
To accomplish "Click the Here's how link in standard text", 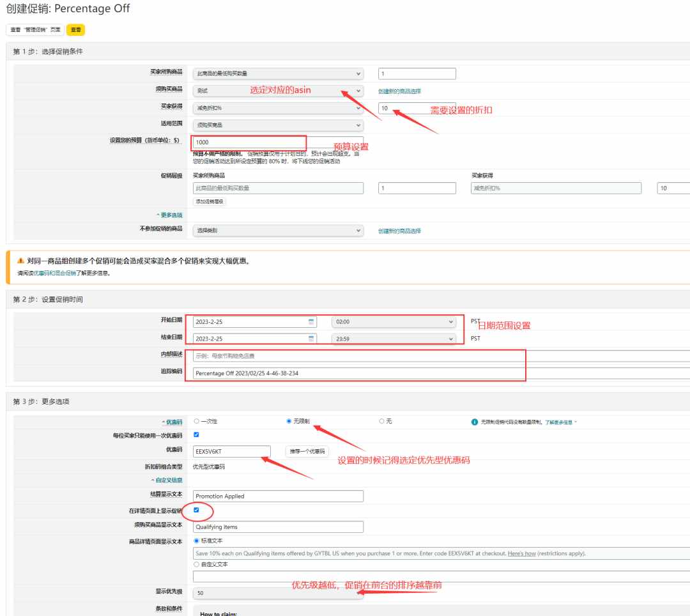I will pos(521,553).
